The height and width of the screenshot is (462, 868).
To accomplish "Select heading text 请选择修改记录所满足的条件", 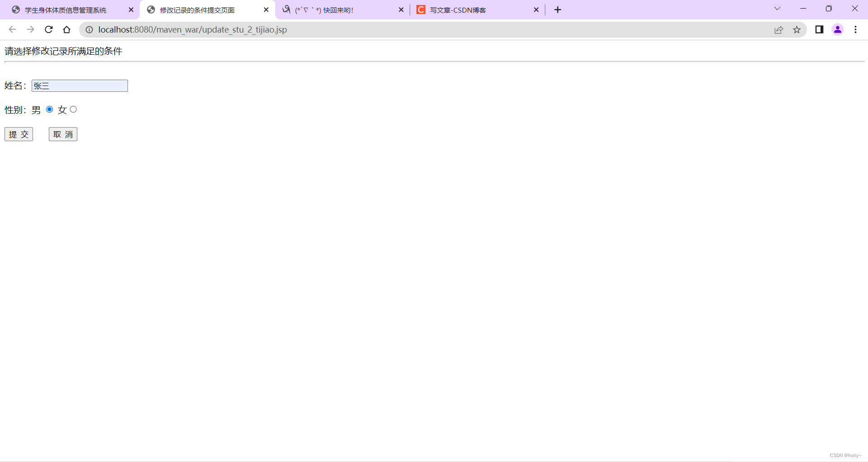I will point(63,51).
